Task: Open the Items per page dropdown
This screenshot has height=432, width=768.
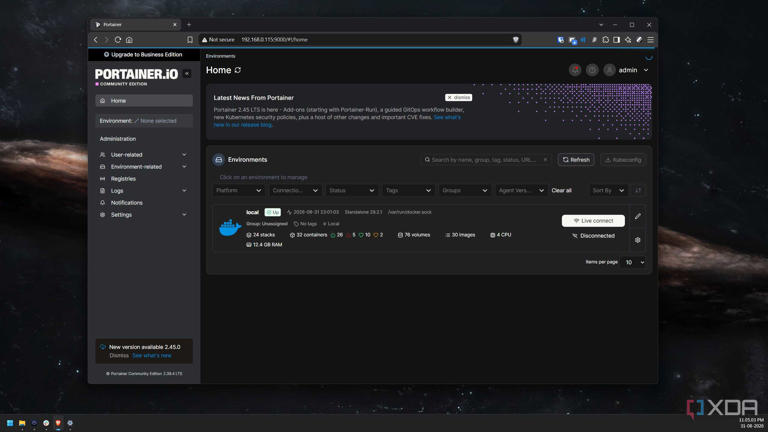Action: (634, 263)
